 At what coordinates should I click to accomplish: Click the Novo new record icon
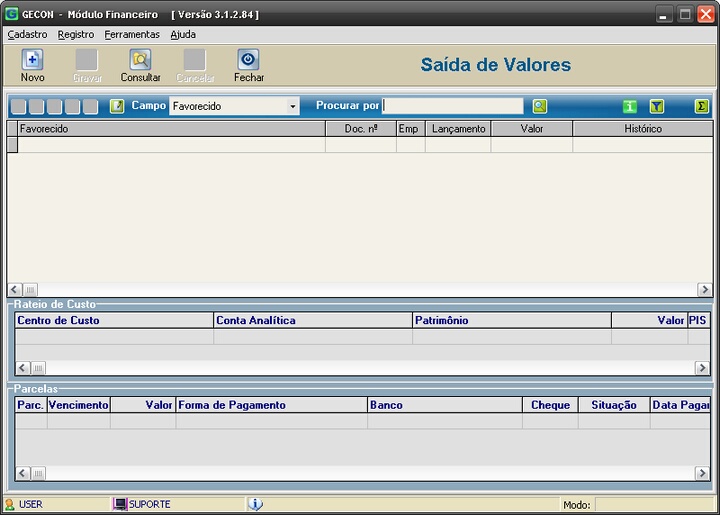coord(32,60)
